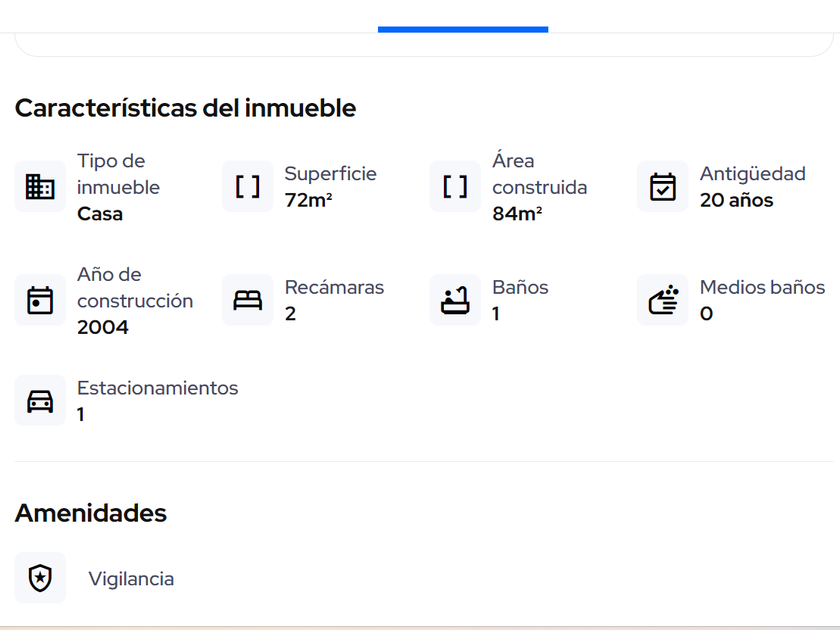Click the Estacionamientos car icon
The height and width of the screenshot is (630, 840).
[40, 400]
